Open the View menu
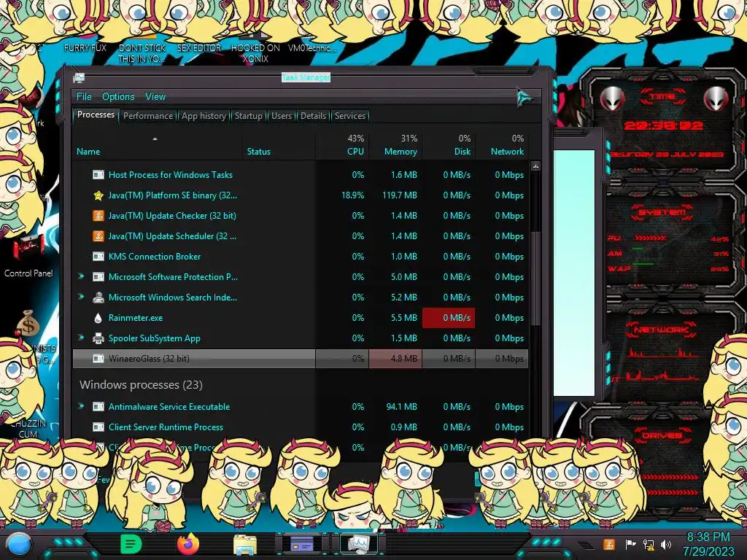This screenshot has width=747, height=560. coord(155,97)
